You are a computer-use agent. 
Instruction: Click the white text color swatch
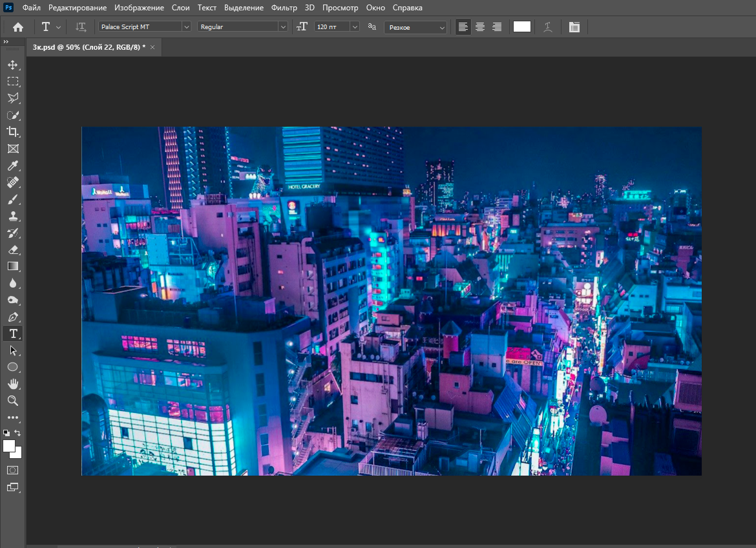[521, 26]
